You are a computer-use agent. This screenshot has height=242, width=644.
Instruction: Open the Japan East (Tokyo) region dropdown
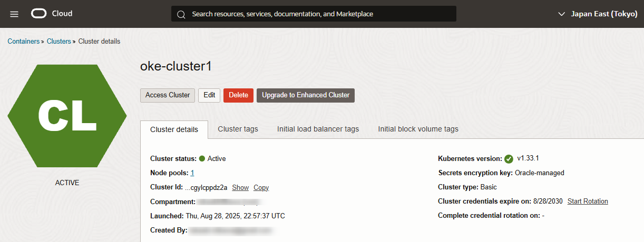(x=598, y=14)
